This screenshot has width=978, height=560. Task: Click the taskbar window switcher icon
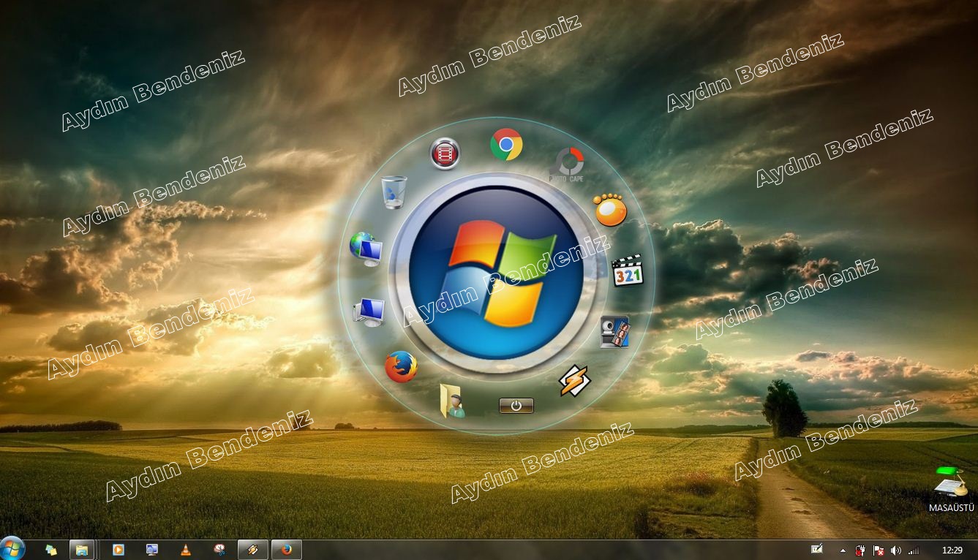pos(51,550)
